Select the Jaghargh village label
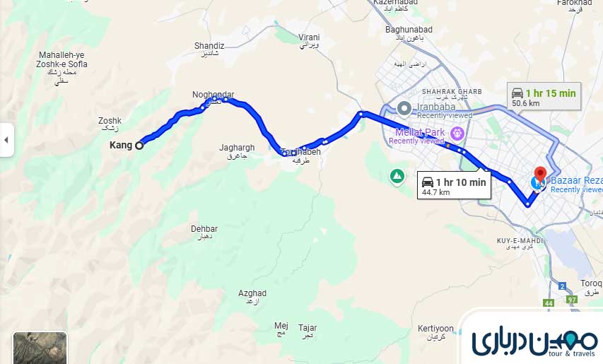603x364 pixels. point(237,148)
